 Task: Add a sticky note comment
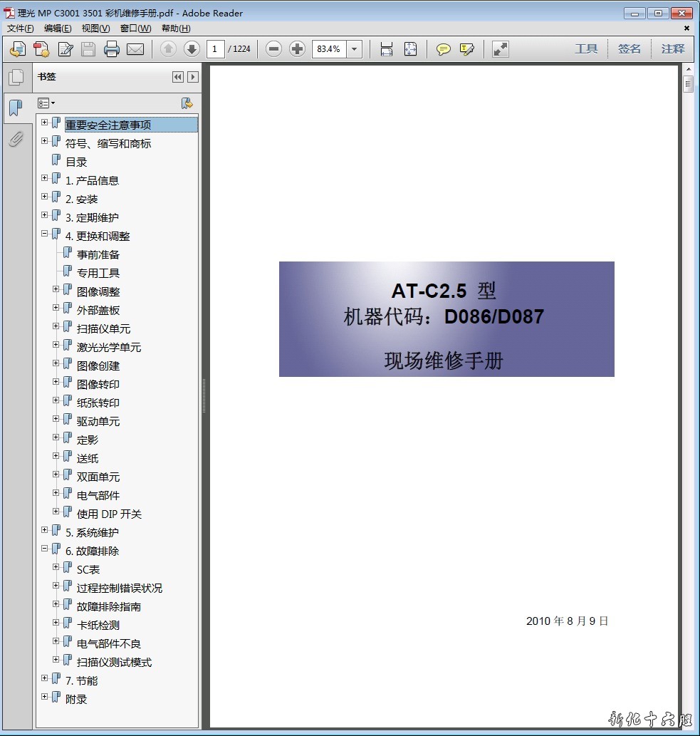pyautogui.click(x=443, y=49)
